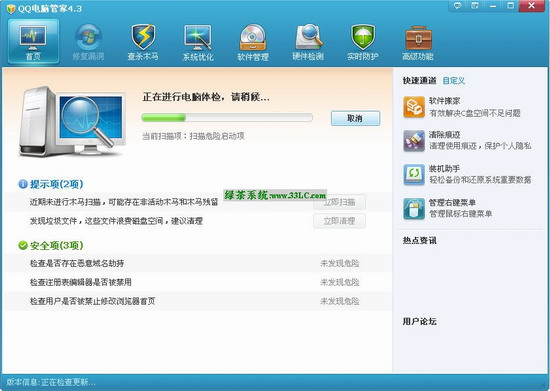
Task: Launch 清除痕迹 trace cleaner icon
Action: coord(414,141)
